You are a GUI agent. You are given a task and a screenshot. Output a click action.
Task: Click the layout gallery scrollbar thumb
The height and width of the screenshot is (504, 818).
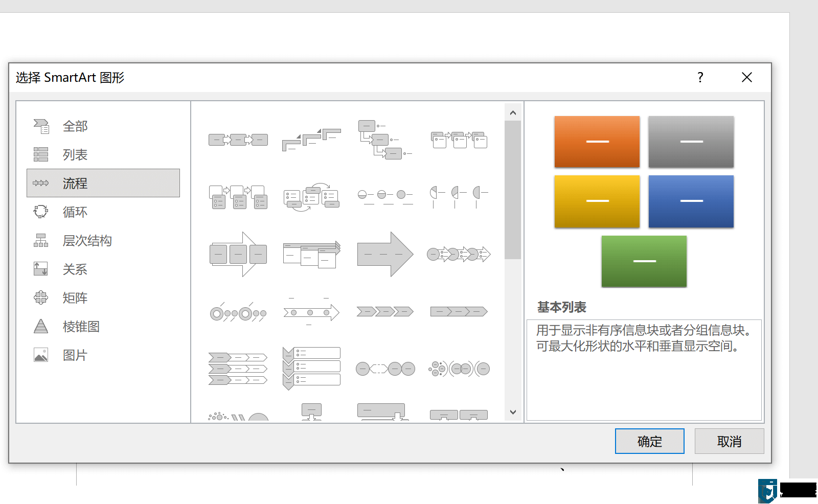point(513,190)
